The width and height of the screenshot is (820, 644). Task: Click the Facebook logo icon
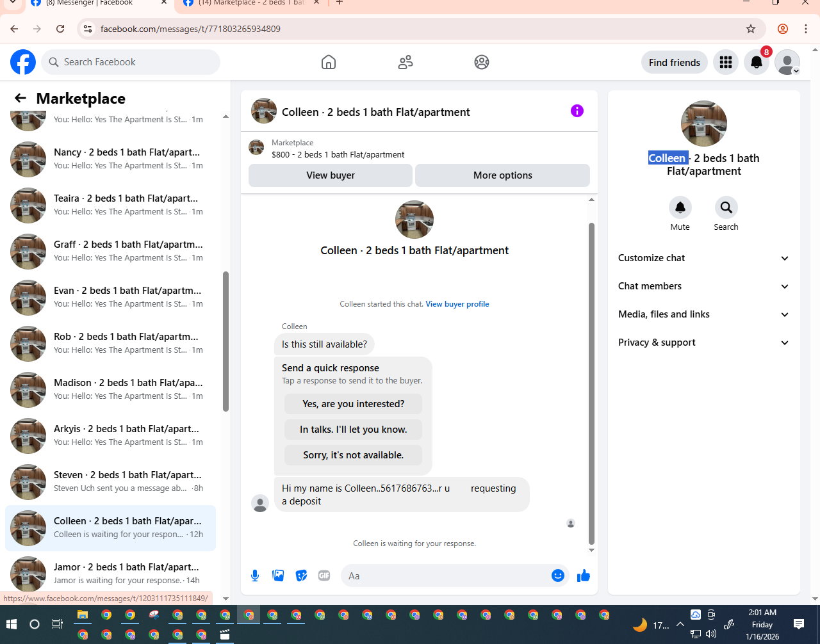click(x=23, y=62)
